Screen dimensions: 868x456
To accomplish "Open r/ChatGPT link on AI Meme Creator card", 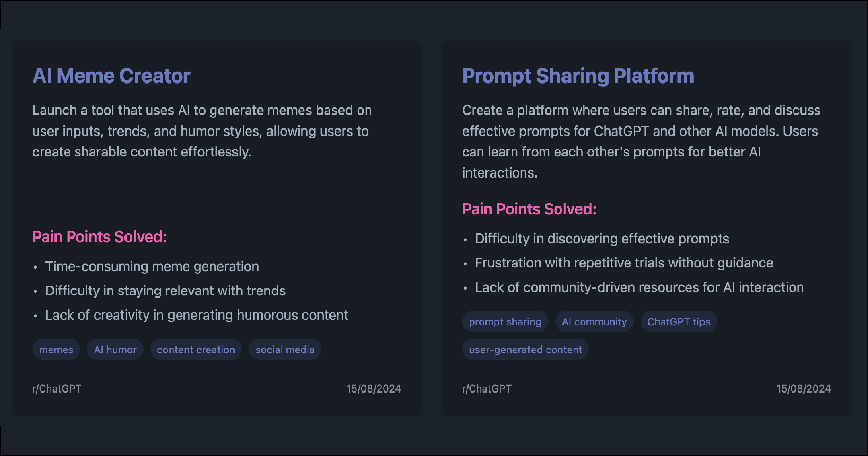I will click(x=57, y=389).
